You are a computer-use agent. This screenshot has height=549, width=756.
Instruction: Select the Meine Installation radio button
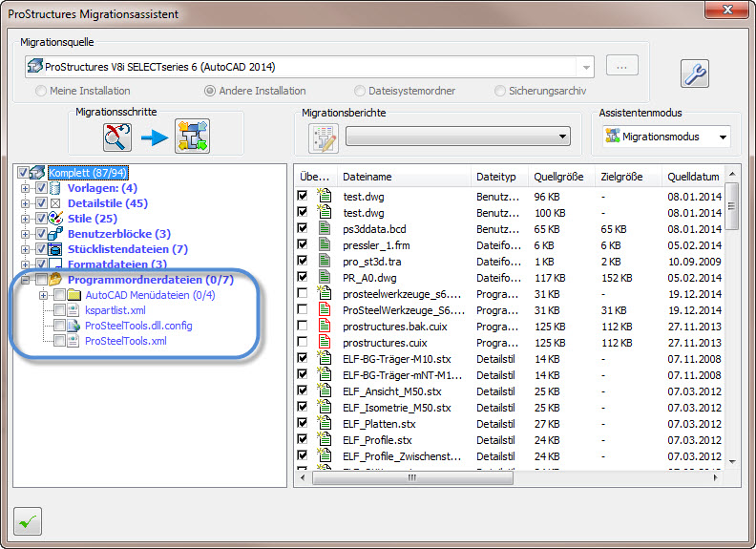coord(41,91)
